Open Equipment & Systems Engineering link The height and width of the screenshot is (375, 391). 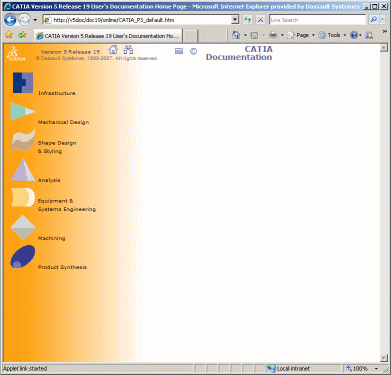[67, 205]
